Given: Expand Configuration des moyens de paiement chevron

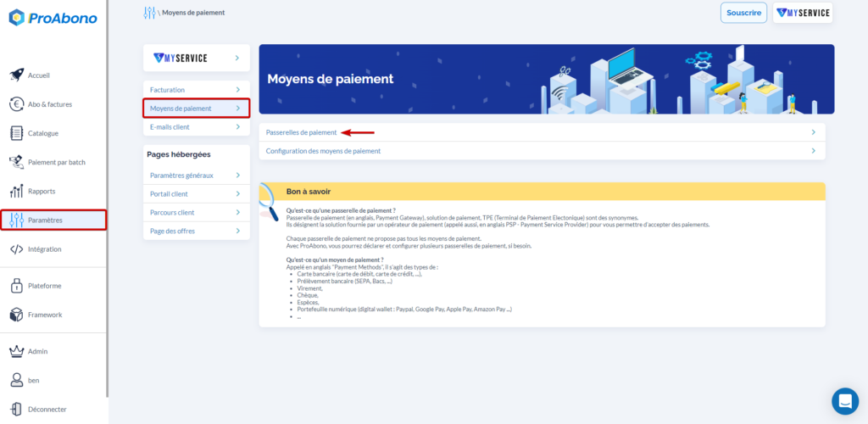Looking at the screenshot, I should (813, 151).
